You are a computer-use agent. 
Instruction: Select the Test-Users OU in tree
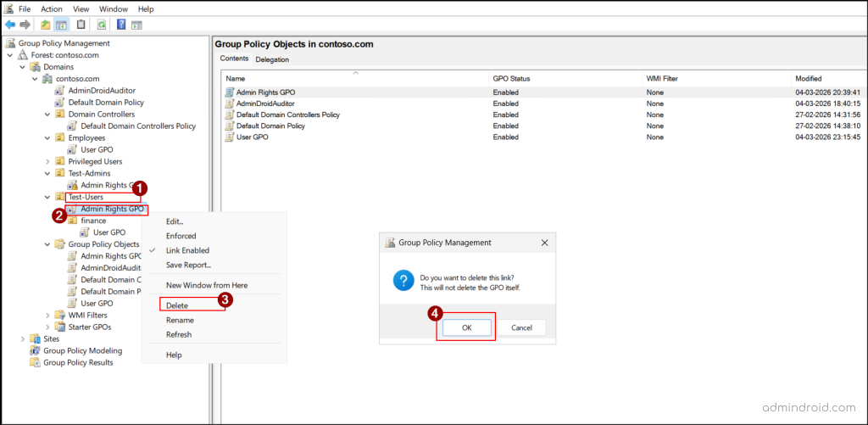(86, 197)
